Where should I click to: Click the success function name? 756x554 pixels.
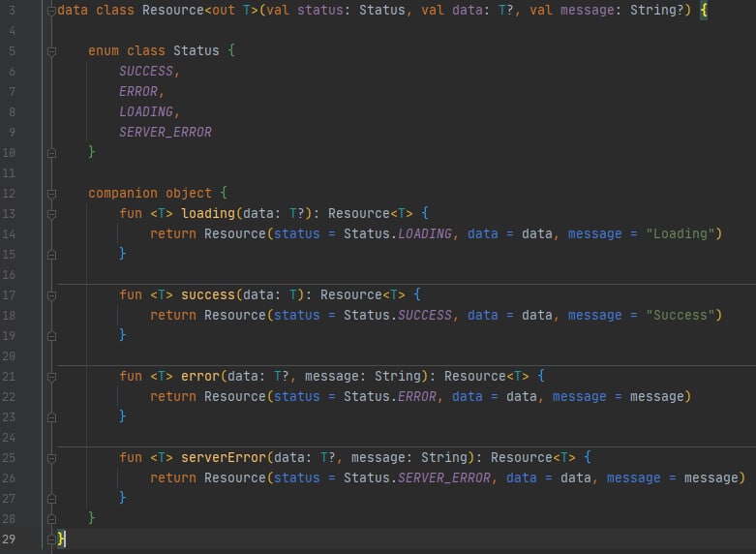click(x=208, y=294)
